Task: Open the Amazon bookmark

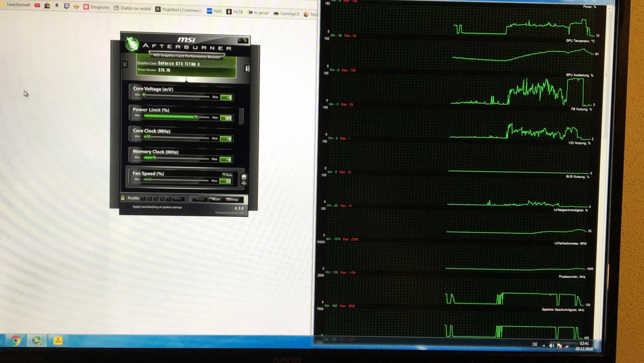Action: coord(57,6)
